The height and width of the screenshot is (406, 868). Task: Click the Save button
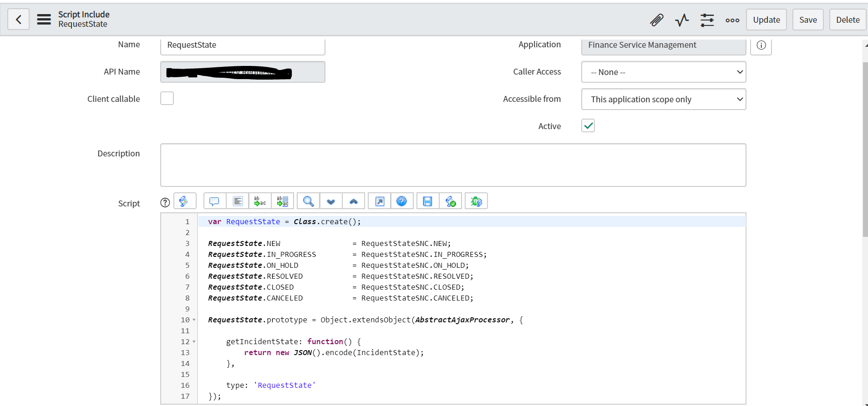click(x=808, y=20)
